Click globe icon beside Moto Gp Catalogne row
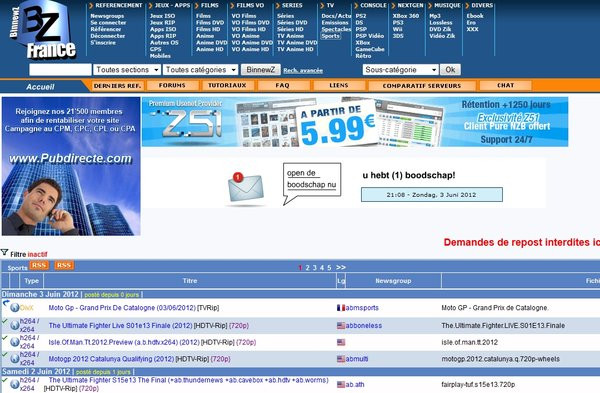 coord(15,308)
